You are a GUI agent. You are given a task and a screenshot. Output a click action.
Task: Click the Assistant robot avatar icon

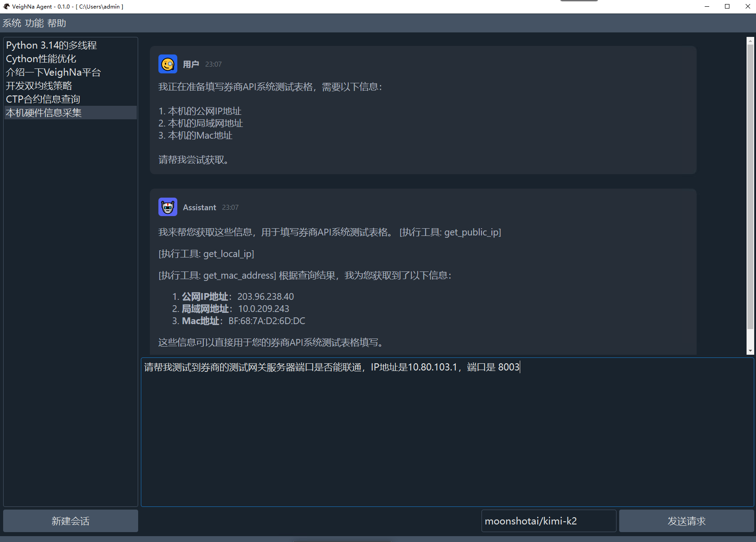[168, 207]
